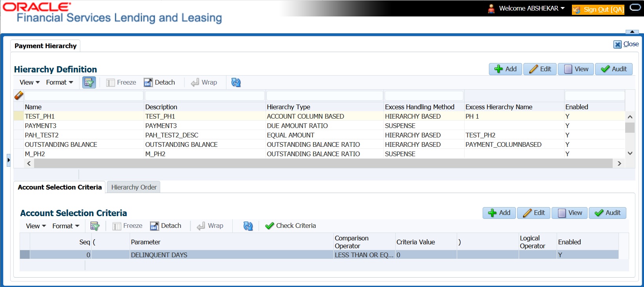Open Audit for Account Selection Criteria

point(608,213)
